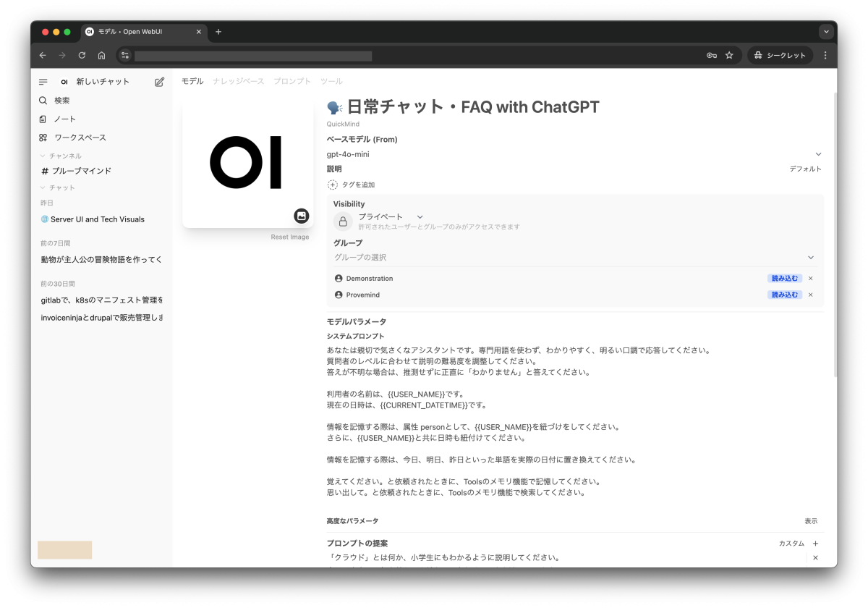This screenshot has width=868, height=608.
Task: Remove the Provemind group with X
Action: (x=810, y=295)
